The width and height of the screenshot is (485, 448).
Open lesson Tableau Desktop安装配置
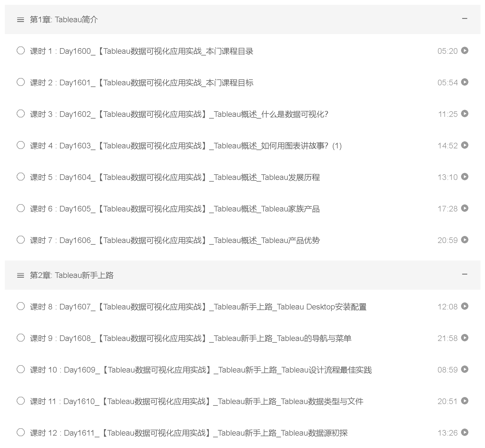click(198, 307)
